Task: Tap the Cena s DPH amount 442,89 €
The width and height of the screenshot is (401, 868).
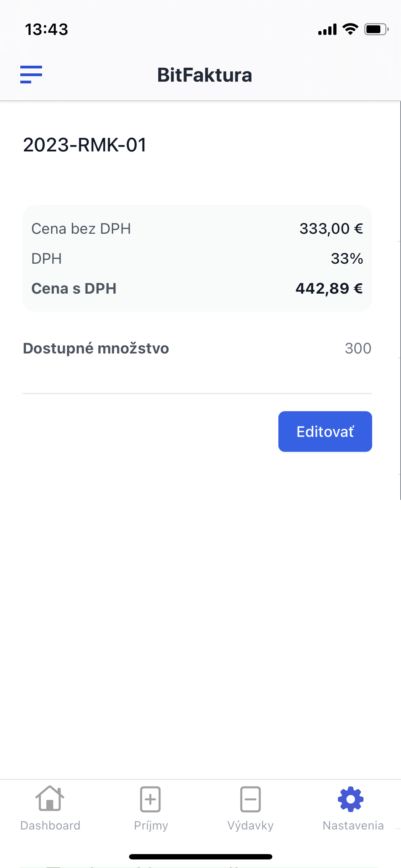Action: point(329,288)
